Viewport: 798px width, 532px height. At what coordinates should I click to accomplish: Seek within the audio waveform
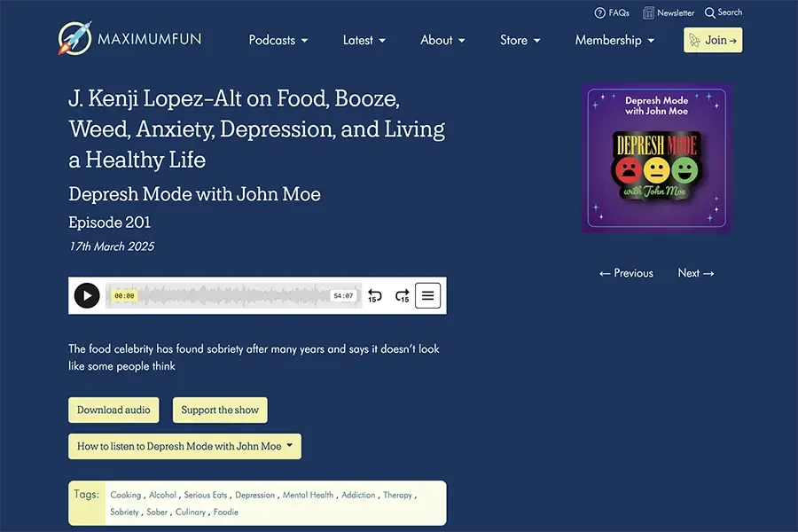pos(233,296)
